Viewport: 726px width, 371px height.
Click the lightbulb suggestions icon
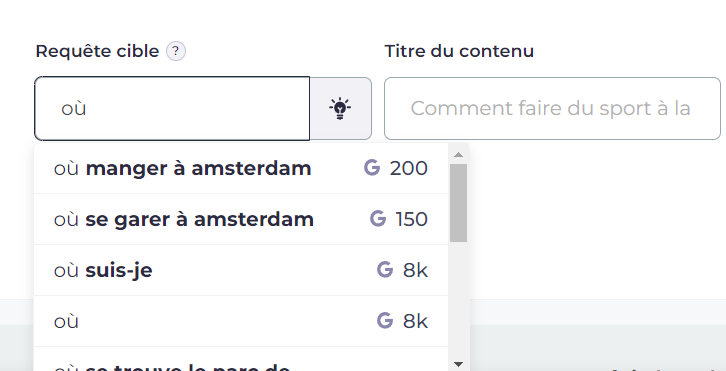[340, 108]
